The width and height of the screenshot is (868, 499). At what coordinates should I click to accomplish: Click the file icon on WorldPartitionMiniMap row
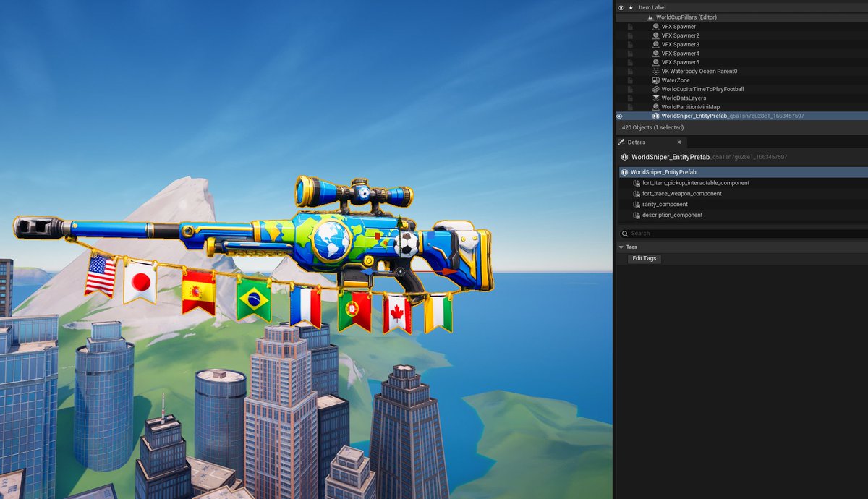point(630,107)
